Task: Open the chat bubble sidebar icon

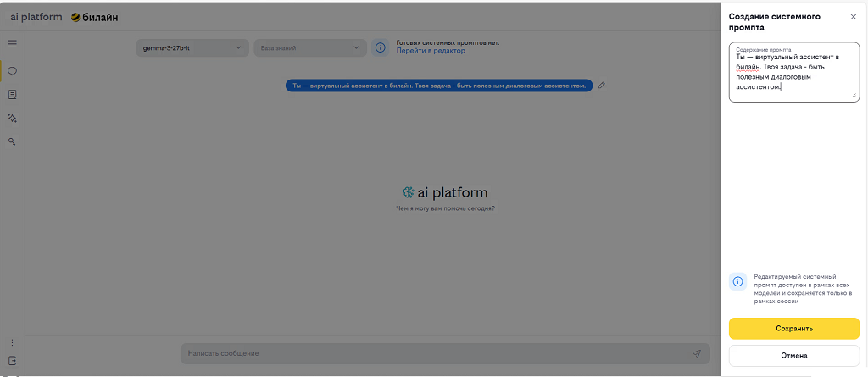Action: tap(12, 71)
